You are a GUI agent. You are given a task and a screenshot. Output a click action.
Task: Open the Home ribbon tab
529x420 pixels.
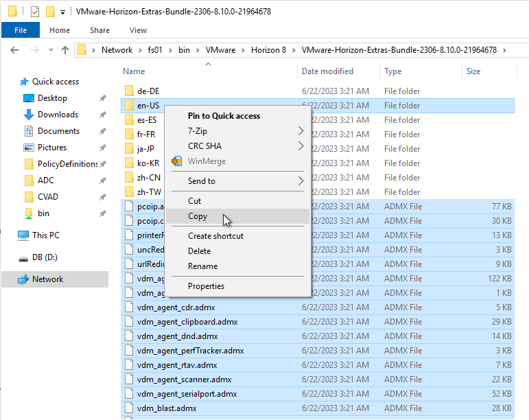[x=60, y=30]
